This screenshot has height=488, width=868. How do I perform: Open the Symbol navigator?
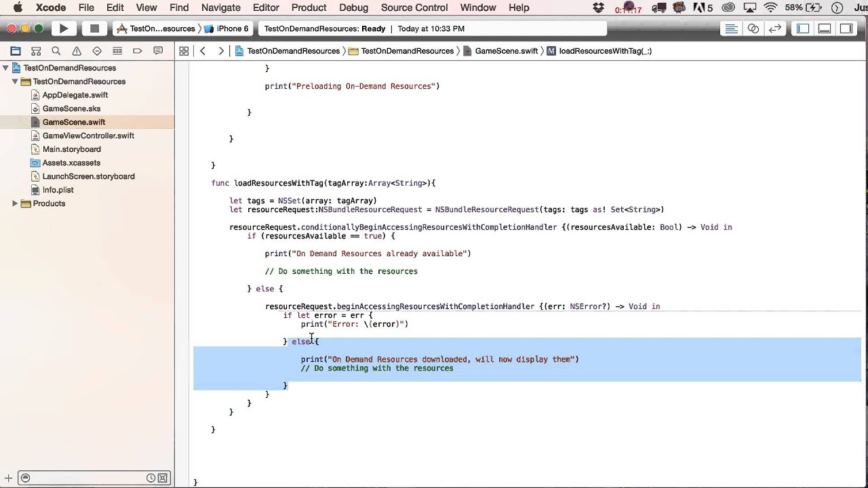pos(36,51)
